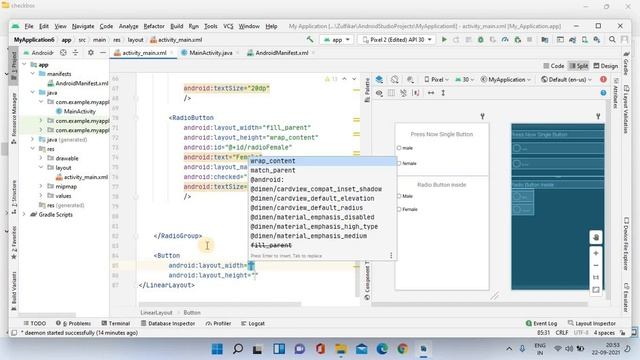Open the Pixel device preview dropdown
Viewport: 640px width, 360px height.
[x=436, y=79]
